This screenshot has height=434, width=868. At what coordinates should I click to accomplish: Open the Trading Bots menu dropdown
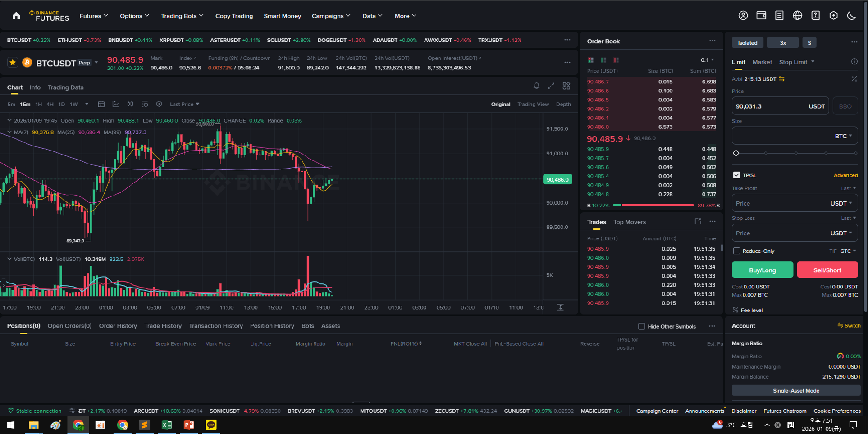[182, 16]
